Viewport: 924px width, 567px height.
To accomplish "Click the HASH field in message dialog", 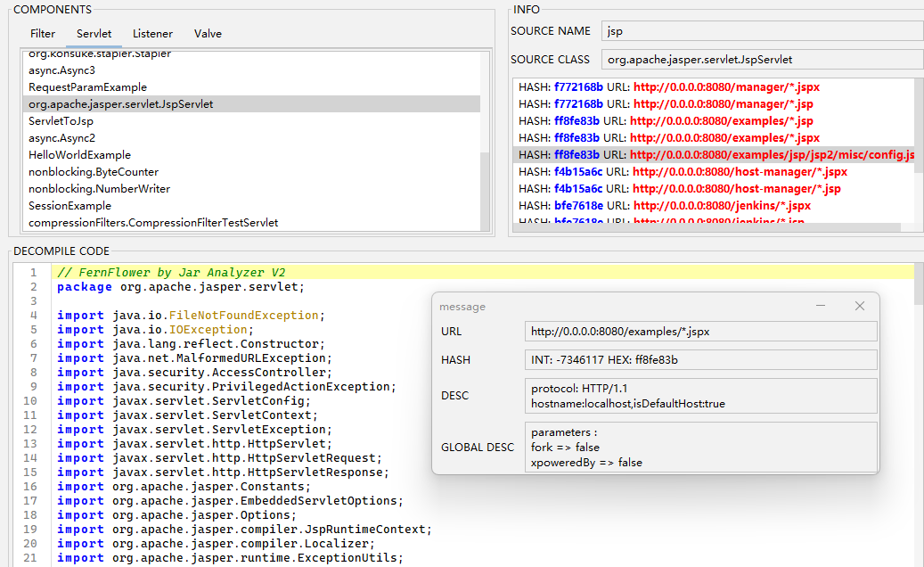I will [700, 360].
